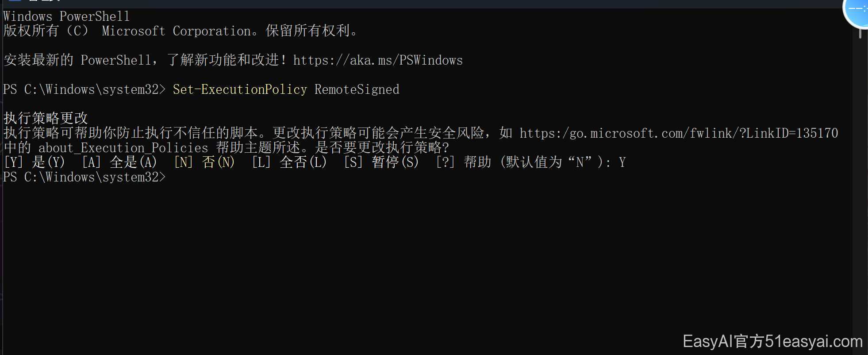Screen dimensions: 868x355
Task: Click the [N] 否(N) option text
Action: click(x=204, y=162)
